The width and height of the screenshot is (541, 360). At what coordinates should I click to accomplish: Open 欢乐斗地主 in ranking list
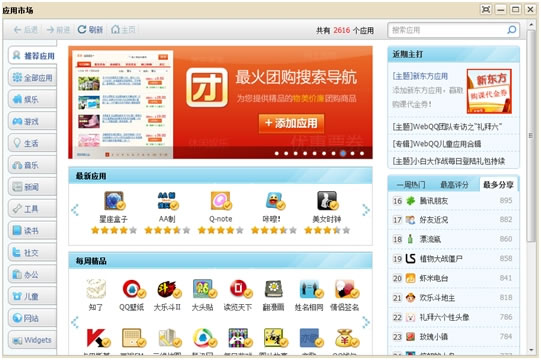click(x=453, y=298)
